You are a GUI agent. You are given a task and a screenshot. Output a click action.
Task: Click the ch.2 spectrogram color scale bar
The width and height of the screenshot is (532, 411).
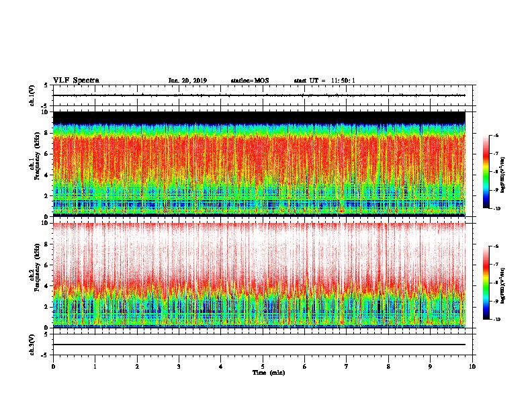point(486,283)
